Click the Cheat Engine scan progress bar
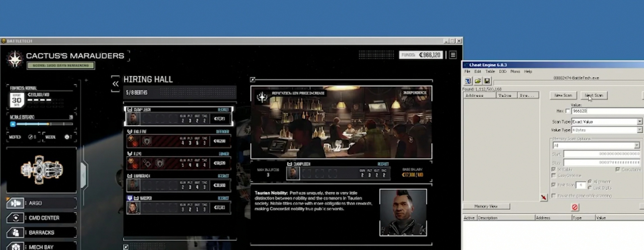 click(568, 83)
